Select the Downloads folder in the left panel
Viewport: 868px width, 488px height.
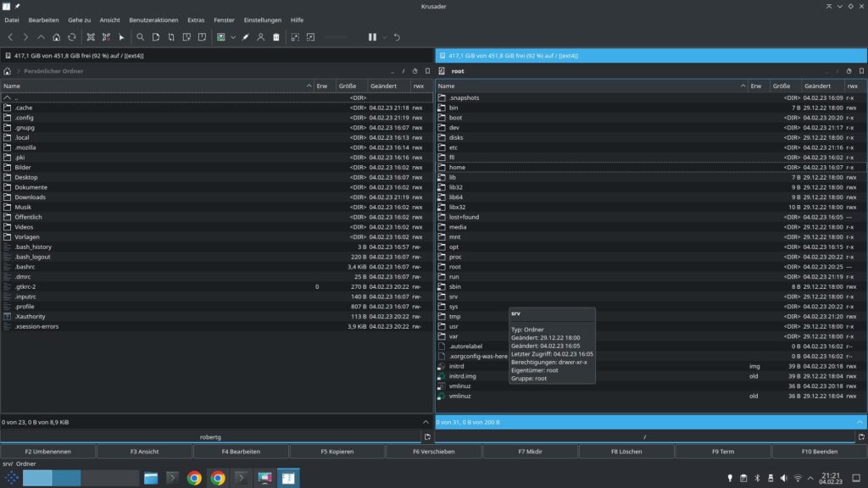pos(216,197)
